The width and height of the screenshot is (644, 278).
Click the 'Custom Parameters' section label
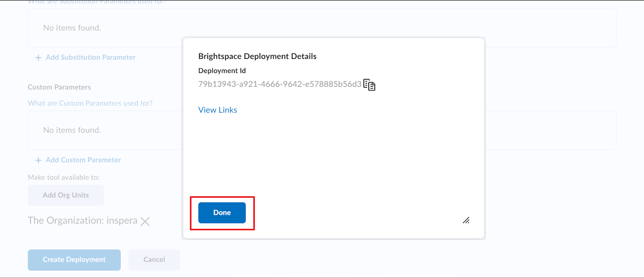(x=59, y=87)
